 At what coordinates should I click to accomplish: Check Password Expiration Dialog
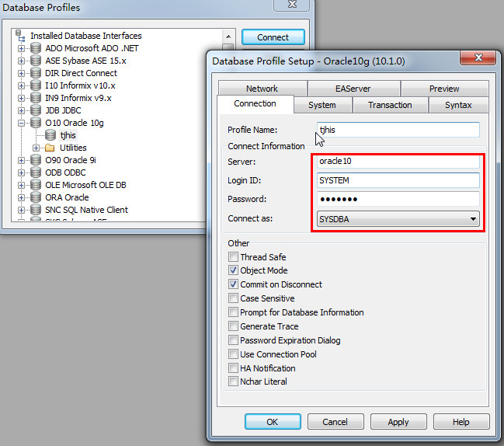click(233, 340)
